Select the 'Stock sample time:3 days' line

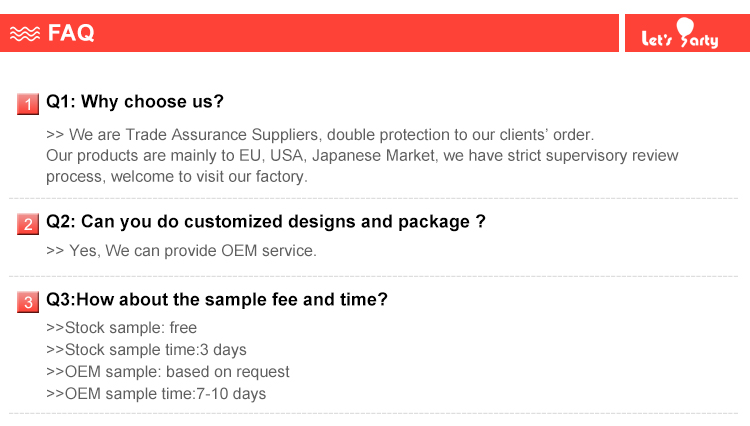(x=146, y=350)
